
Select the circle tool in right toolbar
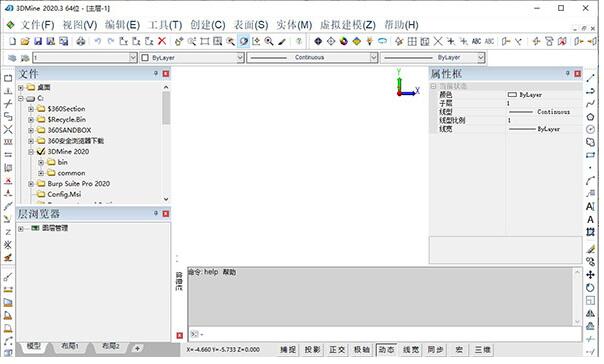(590, 129)
